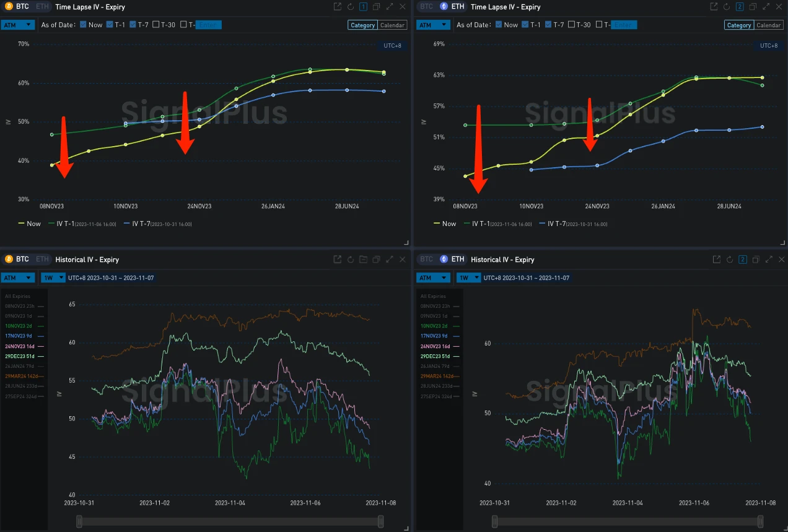Refresh the ETH Historical IV chart

click(x=729, y=259)
